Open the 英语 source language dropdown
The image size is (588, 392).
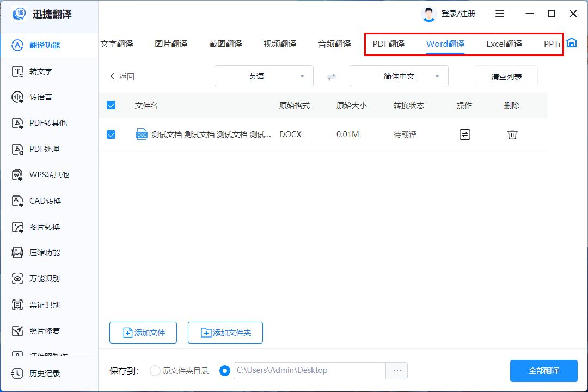coord(264,76)
